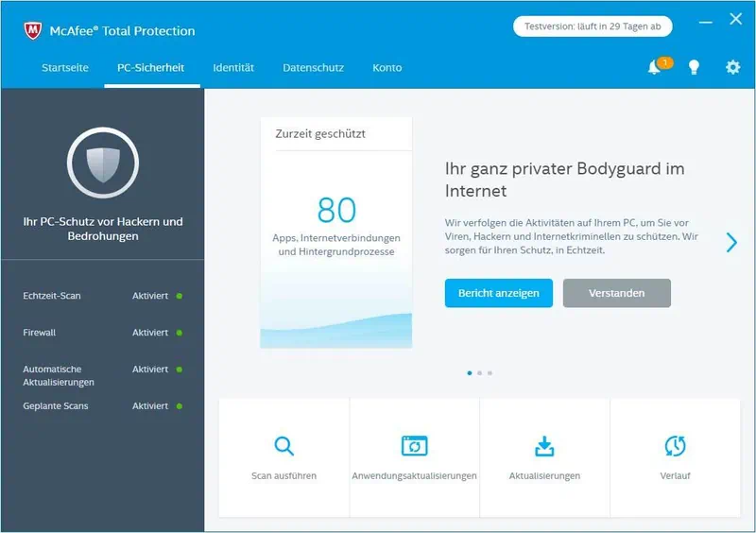Open the Konto tab
This screenshot has height=533, width=756.
pos(387,68)
